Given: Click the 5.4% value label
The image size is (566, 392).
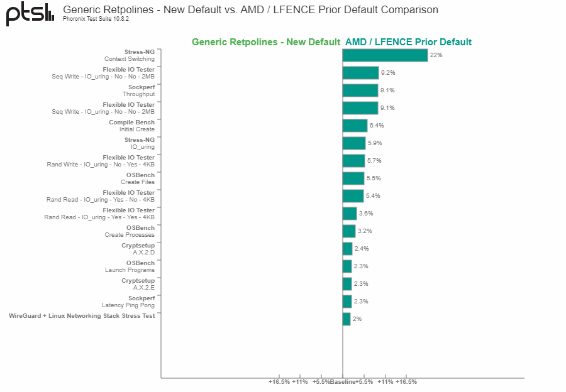Looking at the screenshot, I should point(373,196).
